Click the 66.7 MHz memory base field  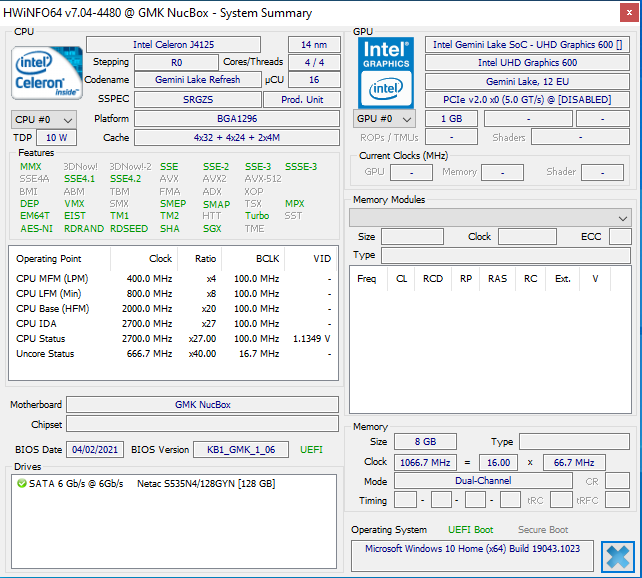coord(574,463)
